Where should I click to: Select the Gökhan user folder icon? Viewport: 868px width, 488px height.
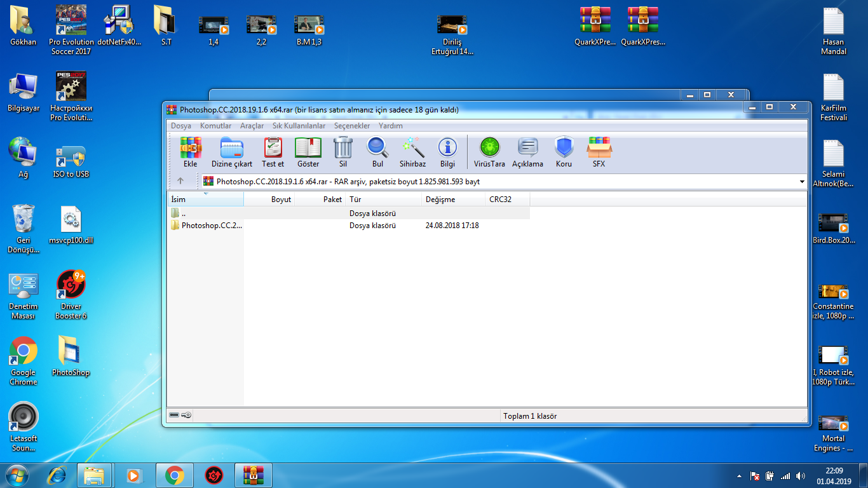[24, 27]
